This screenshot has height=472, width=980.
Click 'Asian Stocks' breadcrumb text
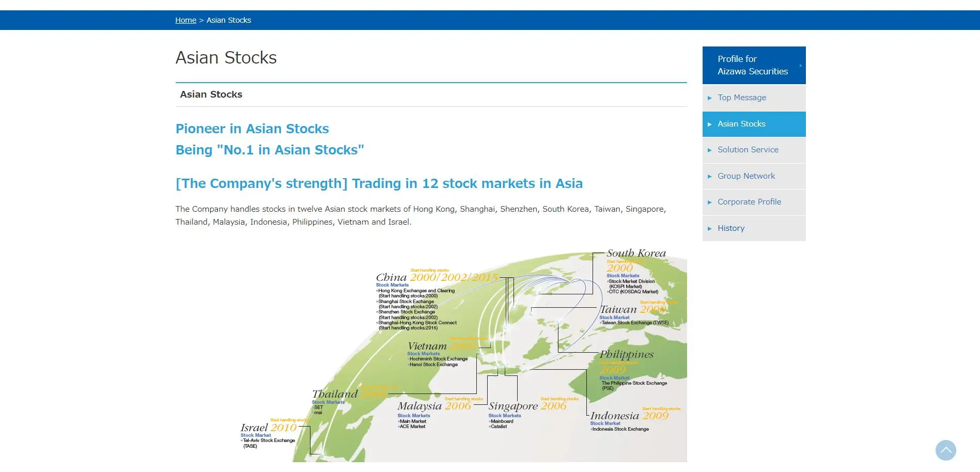click(229, 20)
